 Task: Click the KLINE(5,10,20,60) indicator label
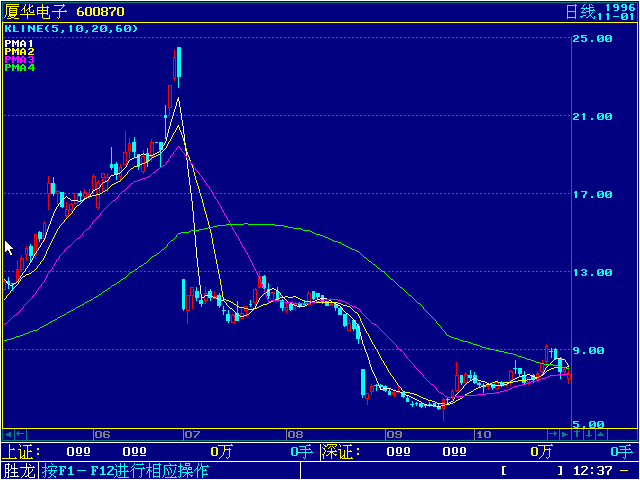point(70,29)
